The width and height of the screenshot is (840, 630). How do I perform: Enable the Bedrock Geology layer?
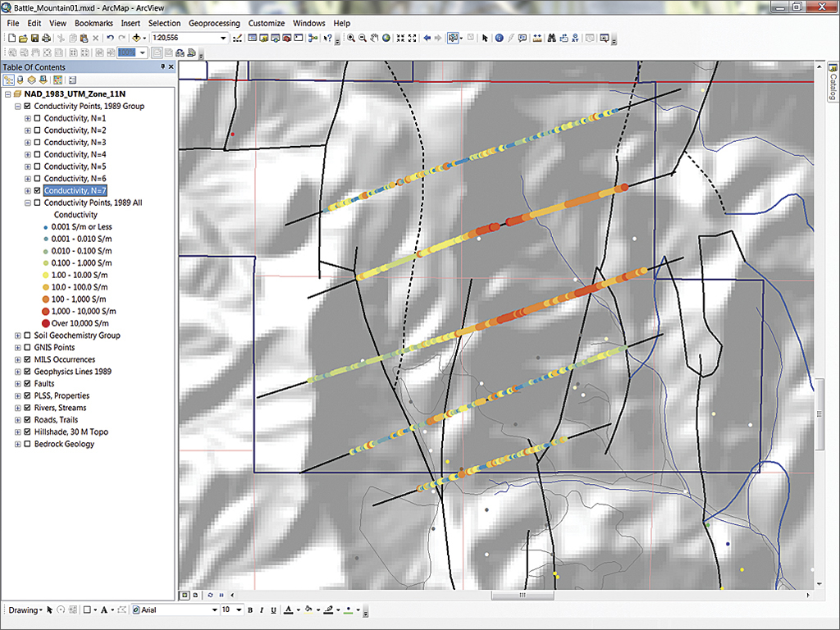(29, 444)
